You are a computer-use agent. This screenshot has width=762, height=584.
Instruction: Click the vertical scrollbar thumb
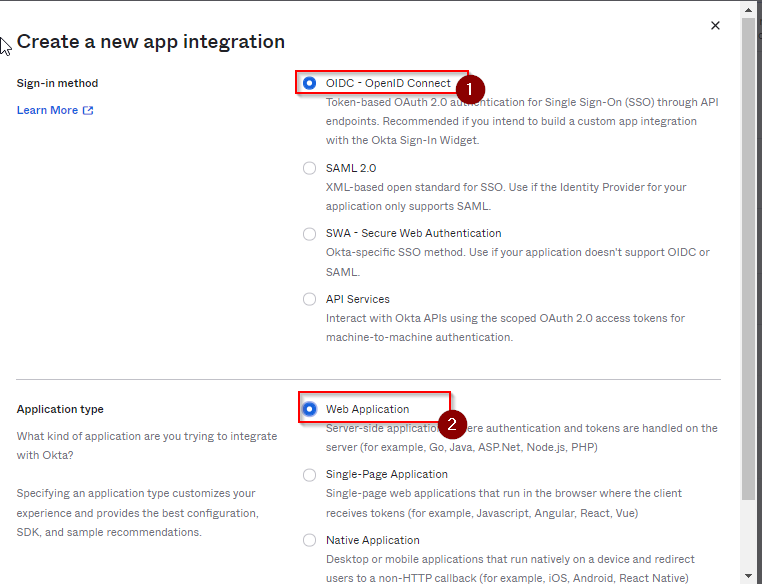point(748,250)
